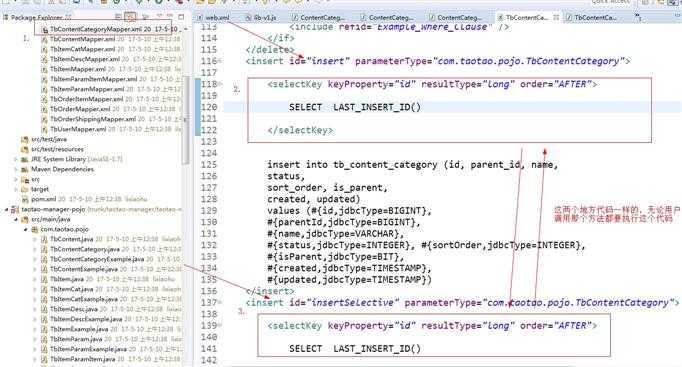The height and width of the screenshot is (367, 682).
Task: Click TbContentCategoryExample.java file icon
Action: coord(44,259)
